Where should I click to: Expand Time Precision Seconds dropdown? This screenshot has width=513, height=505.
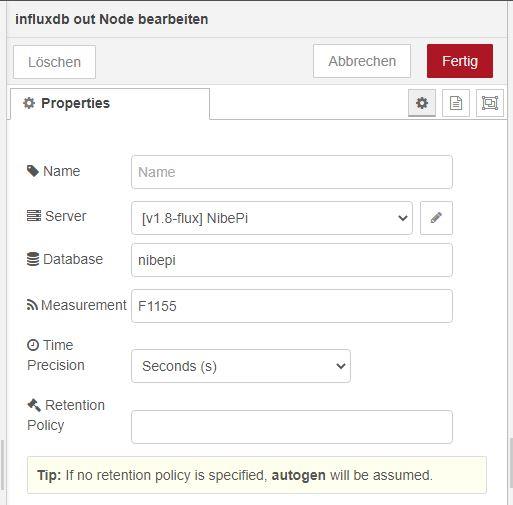pos(241,366)
